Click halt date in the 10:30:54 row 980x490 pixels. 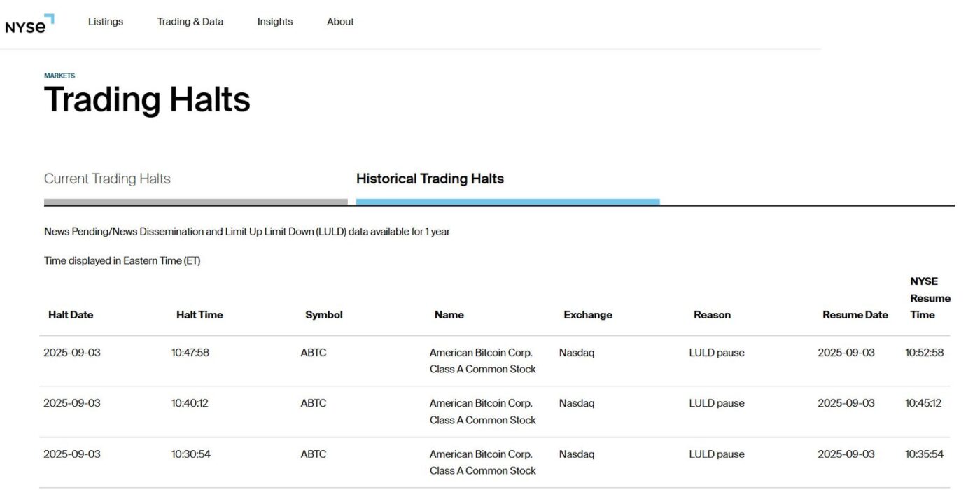72,454
